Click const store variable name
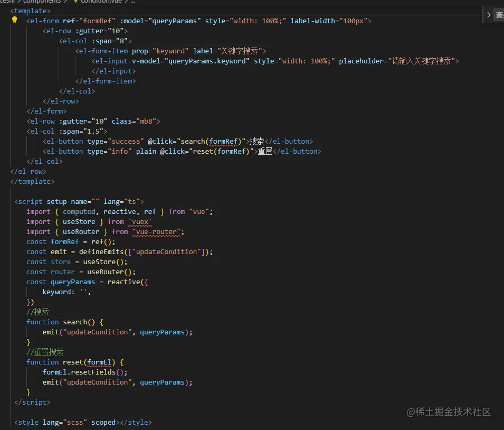 click(61, 262)
